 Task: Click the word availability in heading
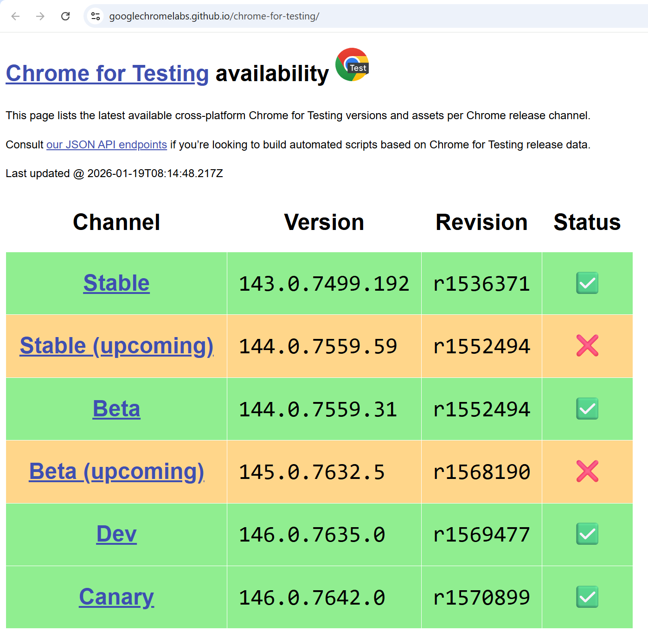point(272,73)
